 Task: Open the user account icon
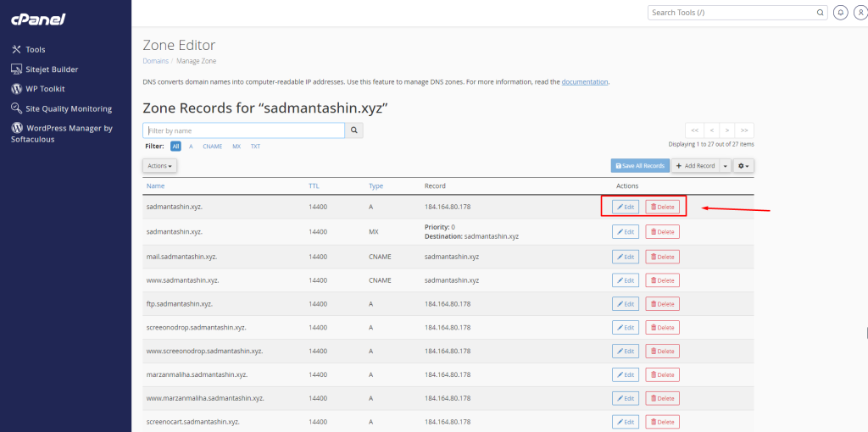(x=861, y=13)
